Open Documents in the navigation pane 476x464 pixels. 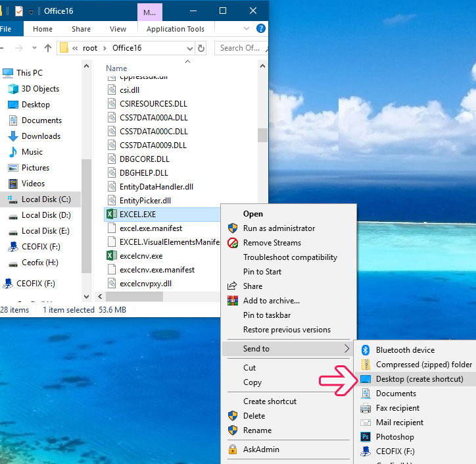[41, 120]
